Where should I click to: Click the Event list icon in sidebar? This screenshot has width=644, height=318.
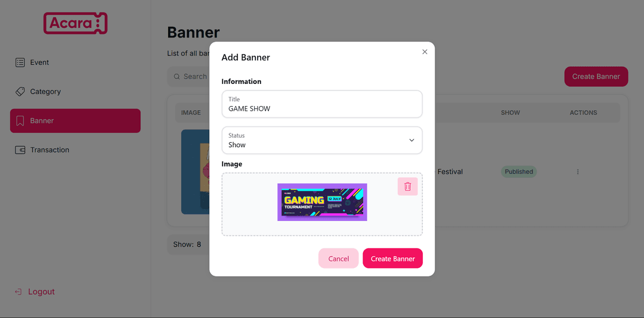point(20,63)
